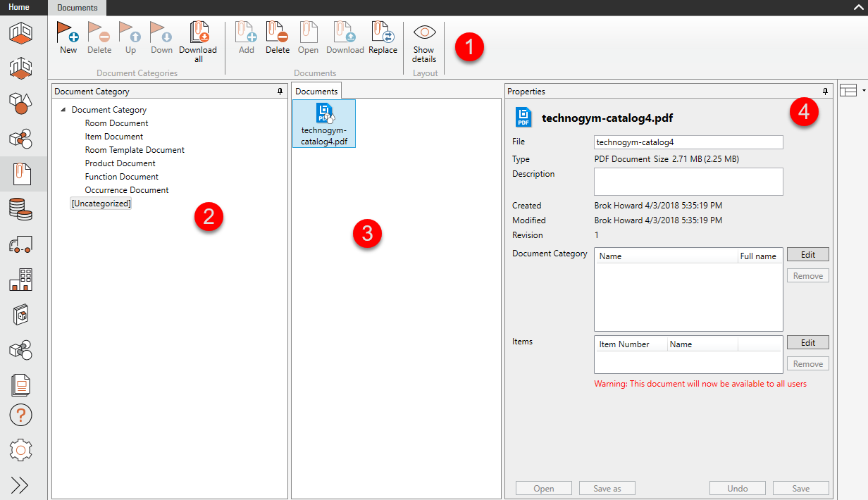Select technogym-catalog4.pdf file thumbnail
The height and width of the screenshot is (500, 868).
click(324, 123)
